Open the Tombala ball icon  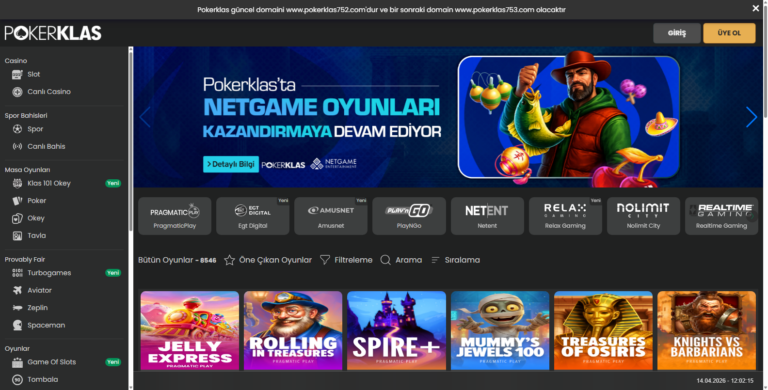[17, 380]
